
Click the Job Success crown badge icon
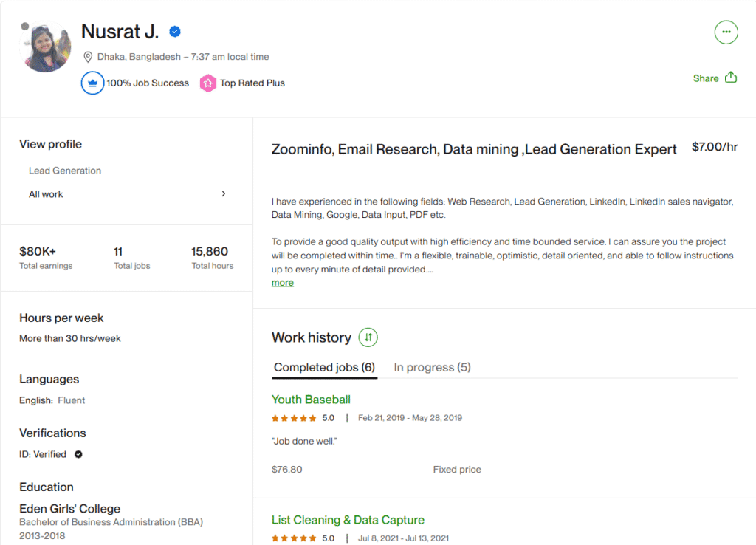(92, 83)
